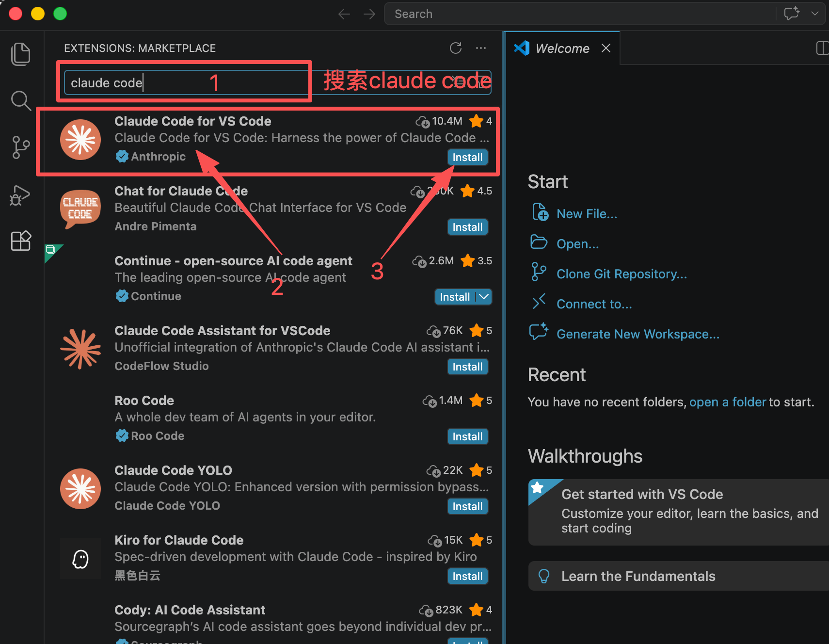Screen dimensions: 829x644
Task: Close the Welcome tab
Action: (x=606, y=48)
